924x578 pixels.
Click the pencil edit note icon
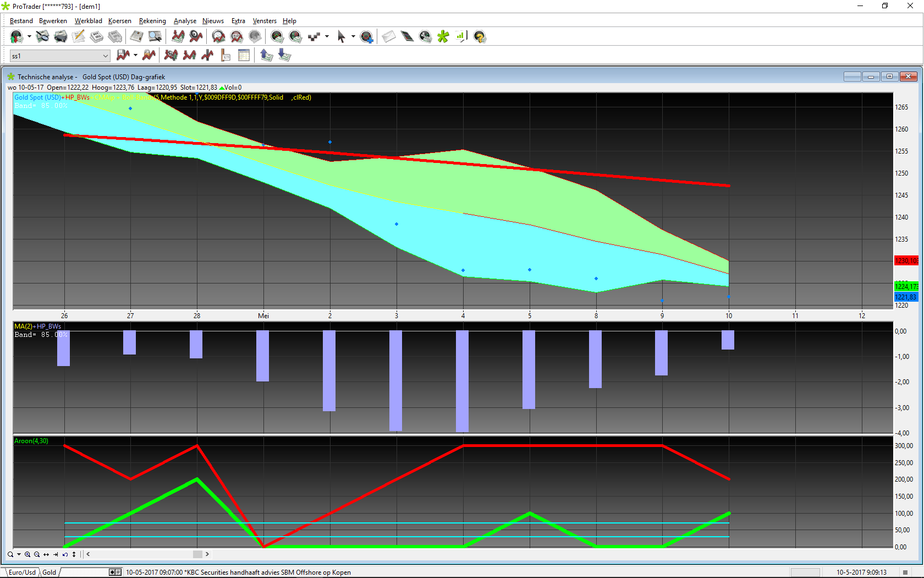coord(79,37)
